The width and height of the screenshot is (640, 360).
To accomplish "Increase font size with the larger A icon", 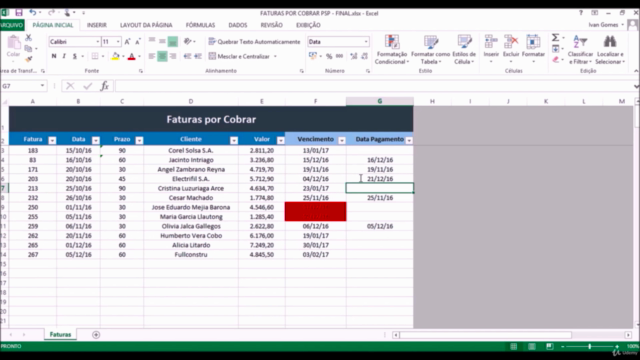I will pos(127,42).
